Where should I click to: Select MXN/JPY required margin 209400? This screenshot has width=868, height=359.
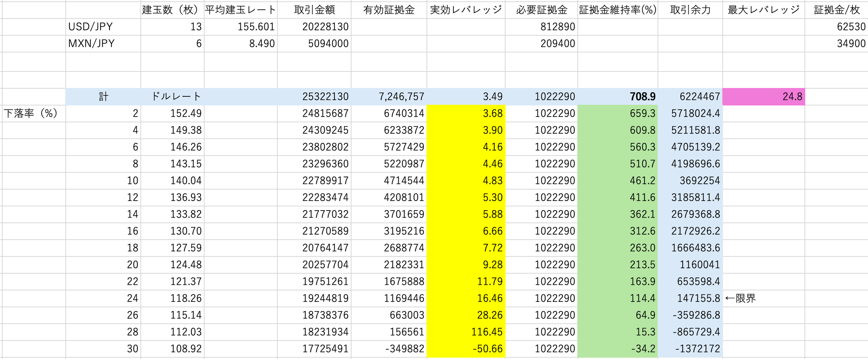pyautogui.click(x=541, y=43)
